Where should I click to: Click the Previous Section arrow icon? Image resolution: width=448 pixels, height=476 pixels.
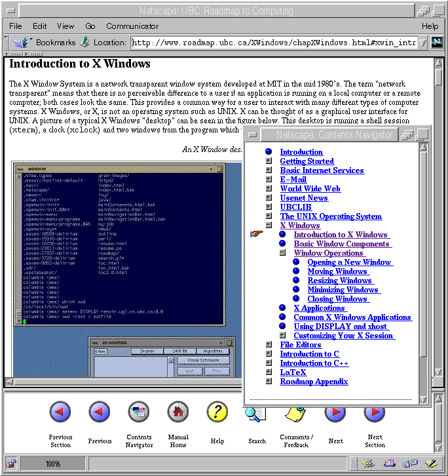60,412
